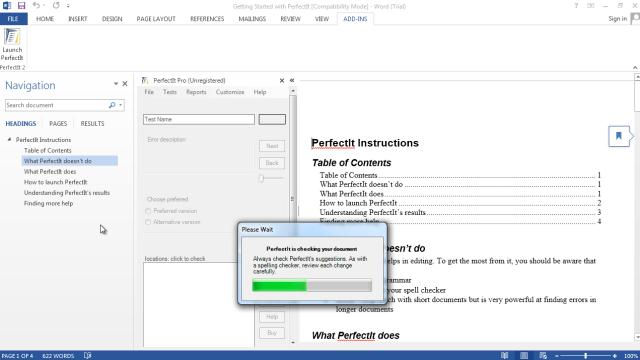Select the HEADINGS tab in Navigation

coord(21,124)
